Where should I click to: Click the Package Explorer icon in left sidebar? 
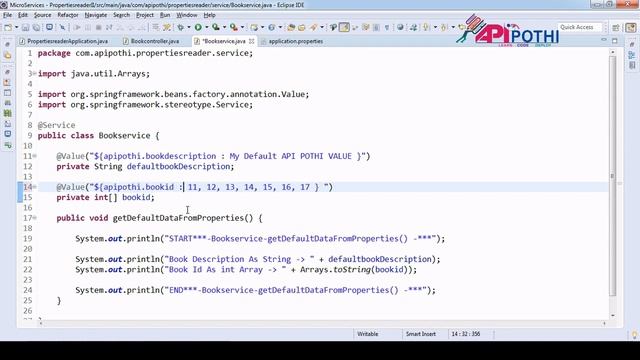[7, 55]
